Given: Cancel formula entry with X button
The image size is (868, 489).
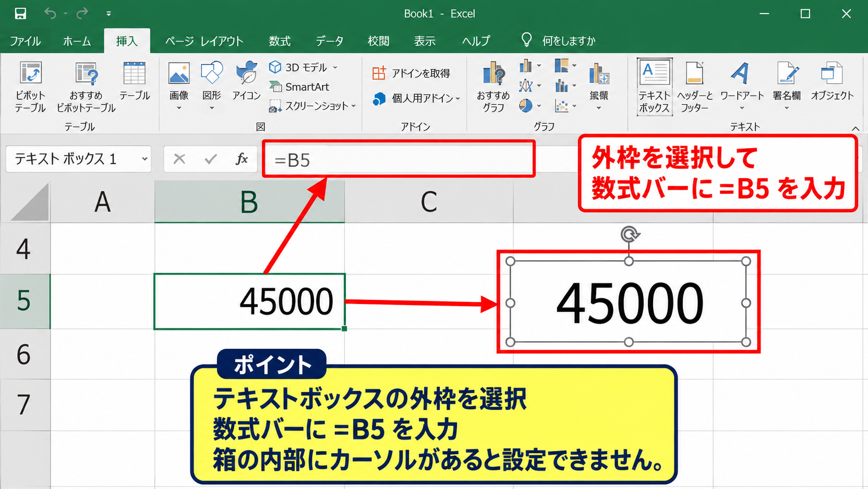Looking at the screenshot, I should click(x=180, y=159).
